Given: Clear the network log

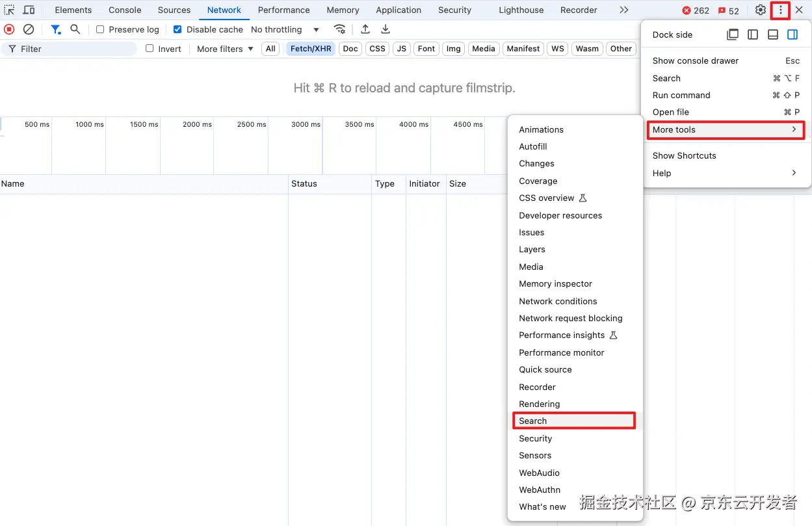Looking at the screenshot, I should pos(29,29).
